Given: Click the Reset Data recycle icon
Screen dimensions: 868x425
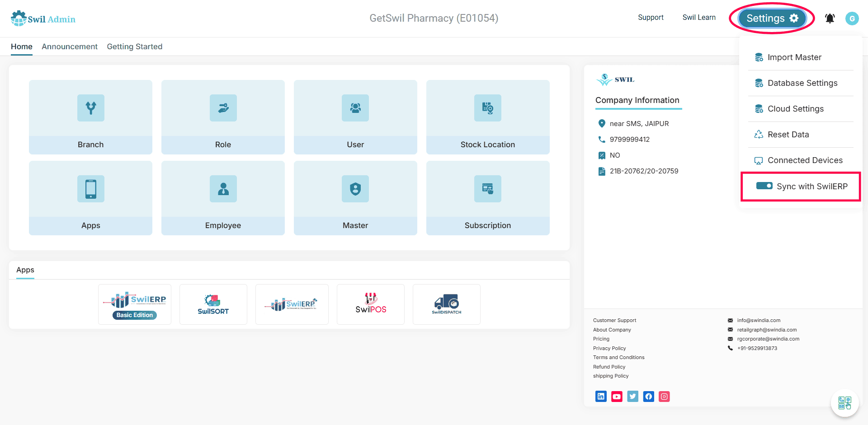Looking at the screenshot, I should point(759,135).
